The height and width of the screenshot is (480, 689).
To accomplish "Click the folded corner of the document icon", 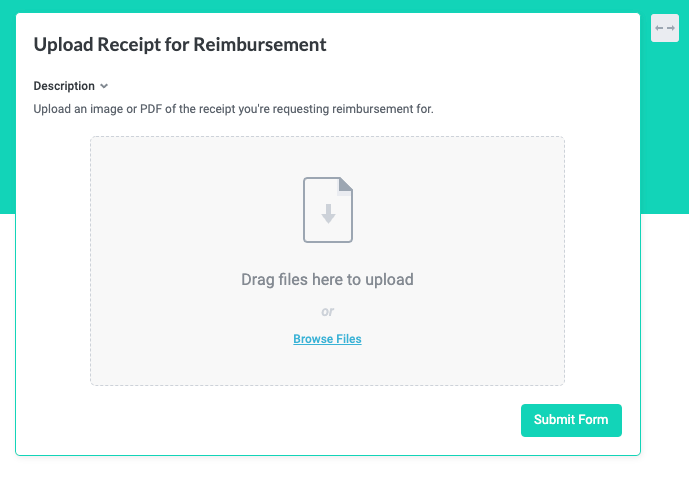I will click(346, 184).
